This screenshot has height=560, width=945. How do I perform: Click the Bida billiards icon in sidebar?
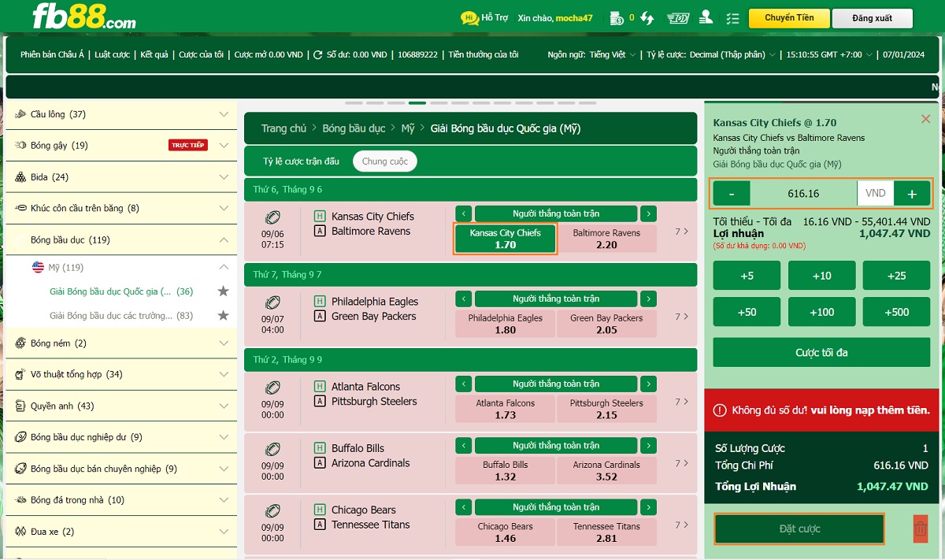(20, 177)
